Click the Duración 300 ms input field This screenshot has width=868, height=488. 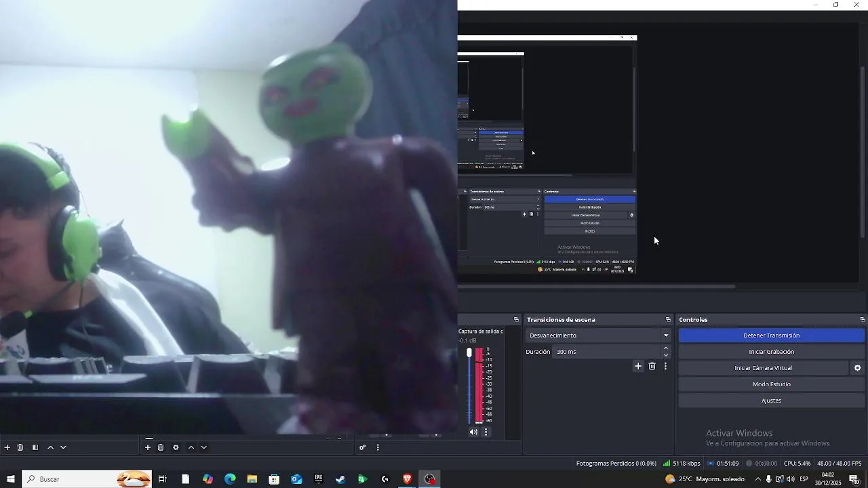click(x=607, y=352)
